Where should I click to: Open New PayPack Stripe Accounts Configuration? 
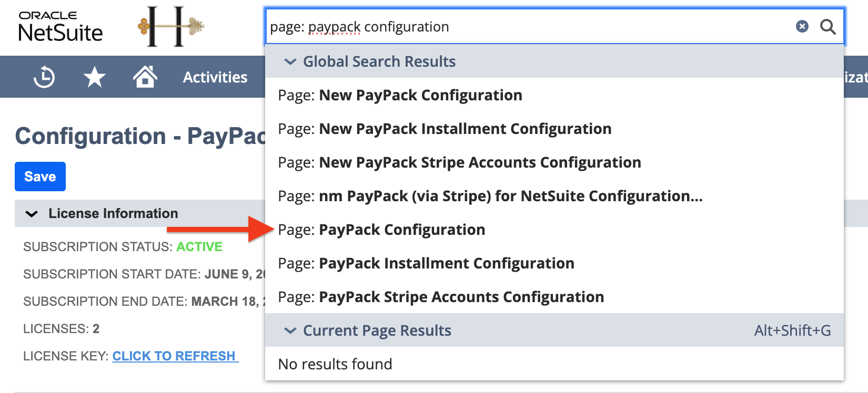tap(480, 162)
